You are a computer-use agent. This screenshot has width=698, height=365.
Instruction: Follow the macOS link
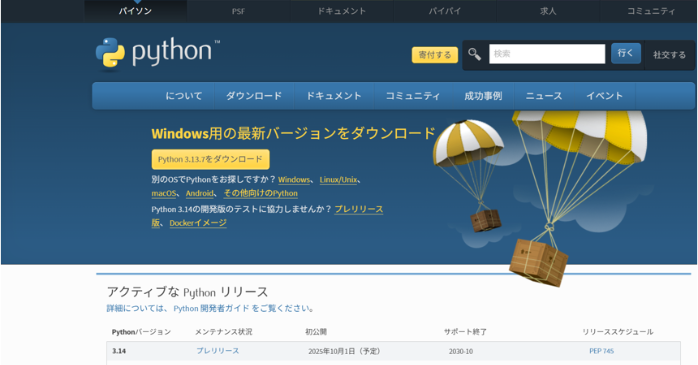164,193
